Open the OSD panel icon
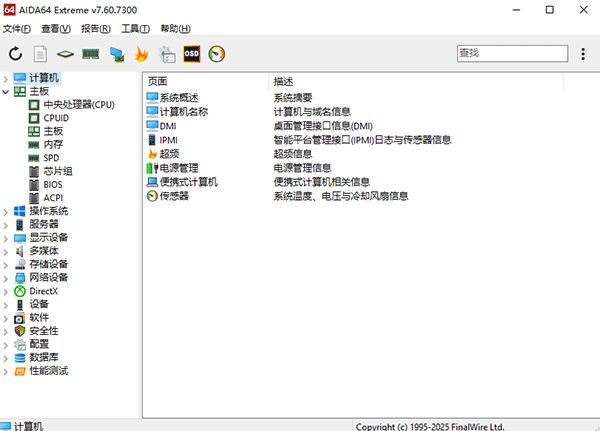 (x=192, y=54)
